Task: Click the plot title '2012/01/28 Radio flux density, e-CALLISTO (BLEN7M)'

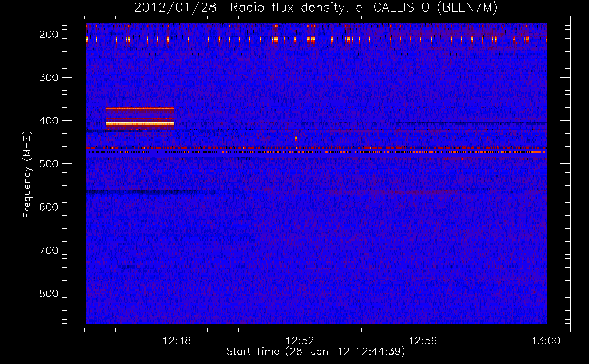Action: point(316,7)
